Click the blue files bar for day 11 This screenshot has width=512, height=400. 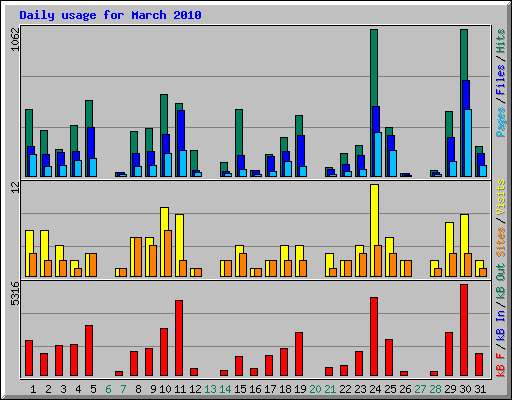tap(181, 130)
